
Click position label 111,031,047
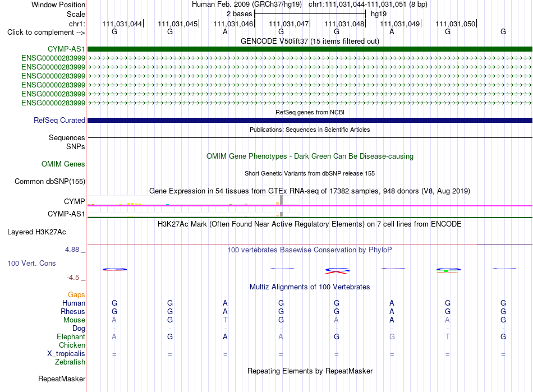click(x=288, y=24)
